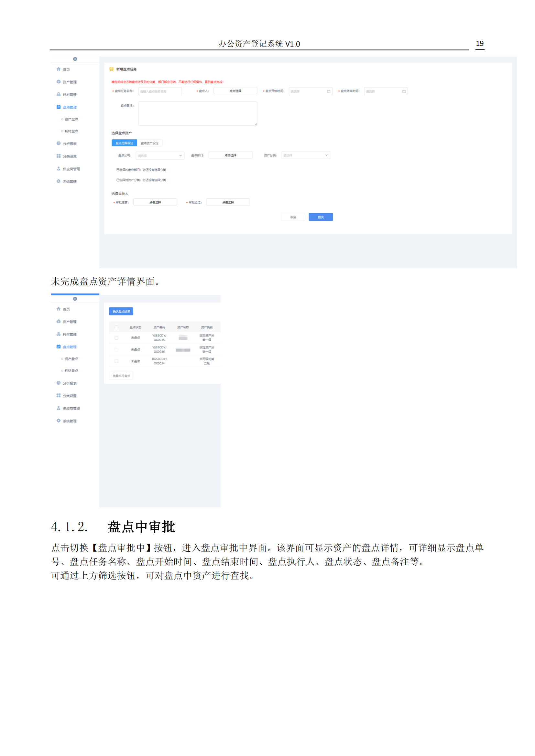Click into the 盘点备注 text area
This screenshot has height=756, width=535.
(x=197, y=113)
